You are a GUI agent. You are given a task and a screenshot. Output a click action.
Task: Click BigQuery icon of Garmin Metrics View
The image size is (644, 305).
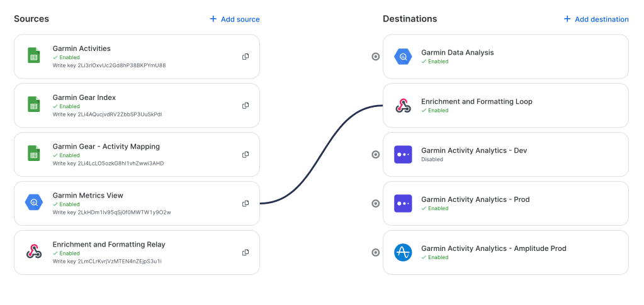point(33,202)
